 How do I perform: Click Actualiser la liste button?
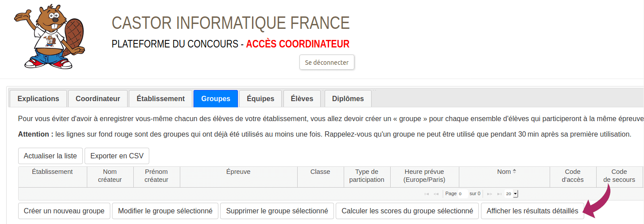(50, 156)
